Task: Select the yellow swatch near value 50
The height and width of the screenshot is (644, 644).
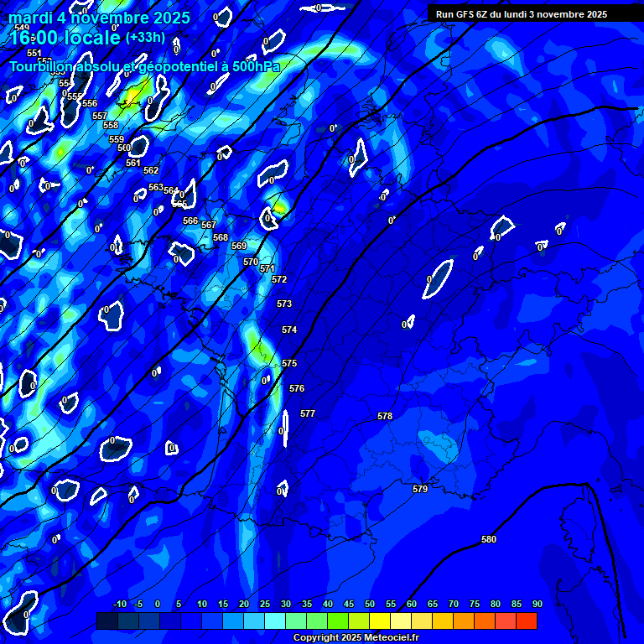Action: pos(380,621)
